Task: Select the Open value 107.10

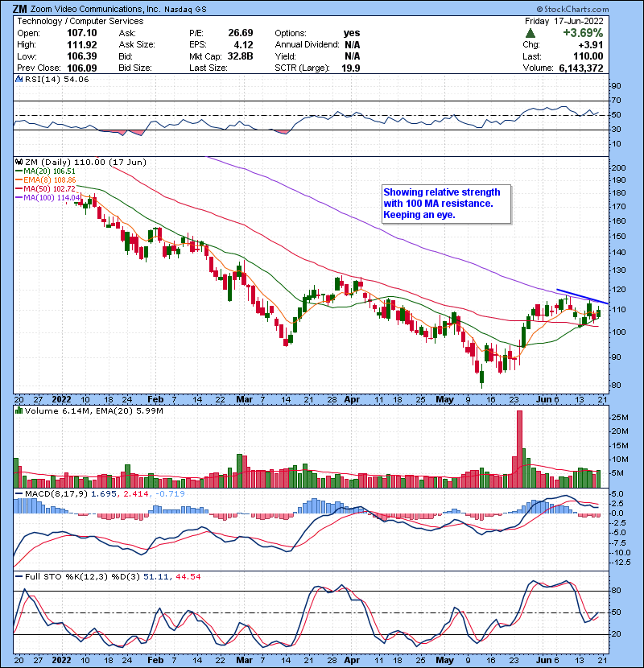Action: coord(82,33)
